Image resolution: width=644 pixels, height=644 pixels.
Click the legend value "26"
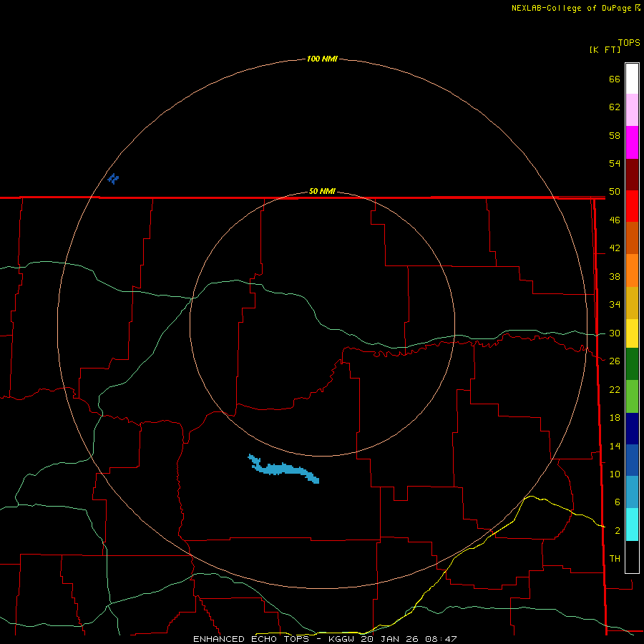click(615, 361)
